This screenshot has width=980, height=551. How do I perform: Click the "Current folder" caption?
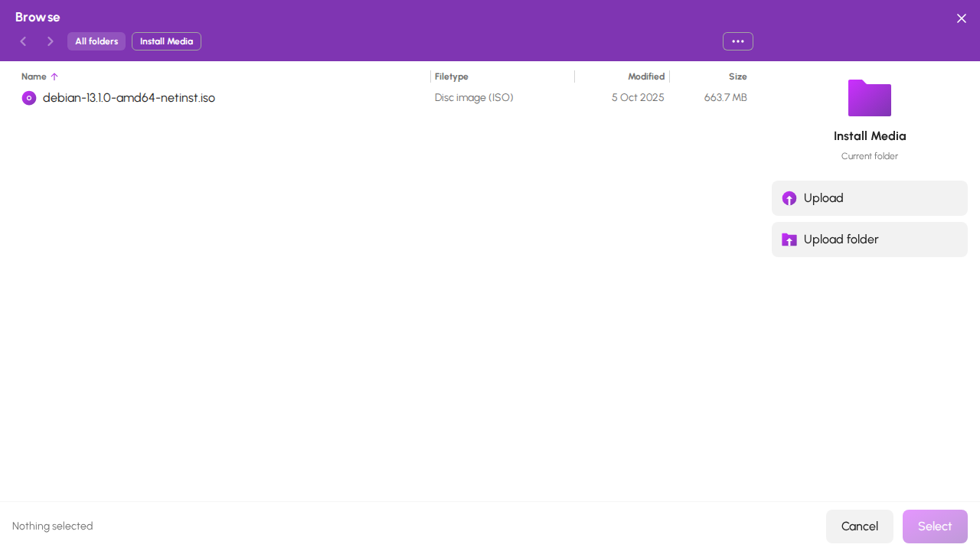coord(870,156)
